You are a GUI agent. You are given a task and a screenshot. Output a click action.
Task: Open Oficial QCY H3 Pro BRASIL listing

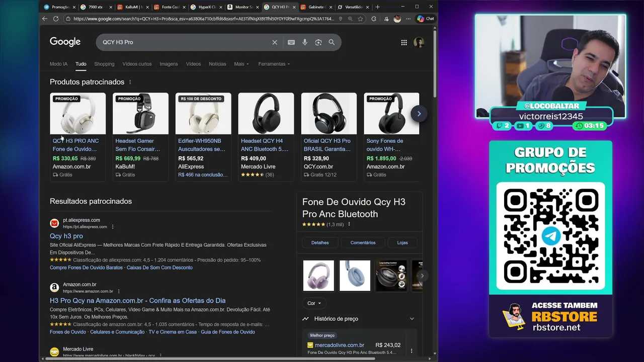coord(329,136)
